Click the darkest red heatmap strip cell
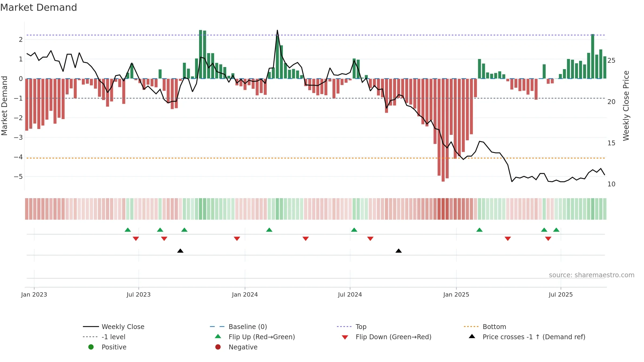 click(443, 209)
